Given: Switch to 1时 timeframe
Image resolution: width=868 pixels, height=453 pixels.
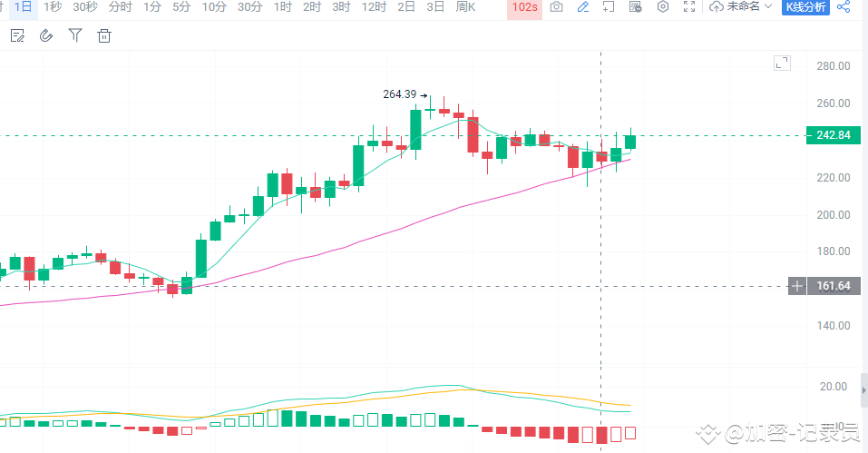Looking at the screenshot, I should 282,7.
